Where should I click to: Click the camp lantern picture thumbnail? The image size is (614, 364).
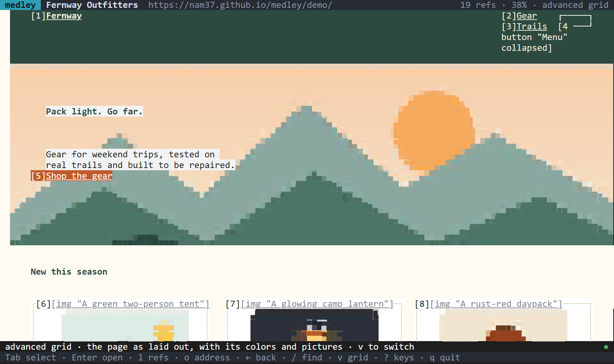315,325
